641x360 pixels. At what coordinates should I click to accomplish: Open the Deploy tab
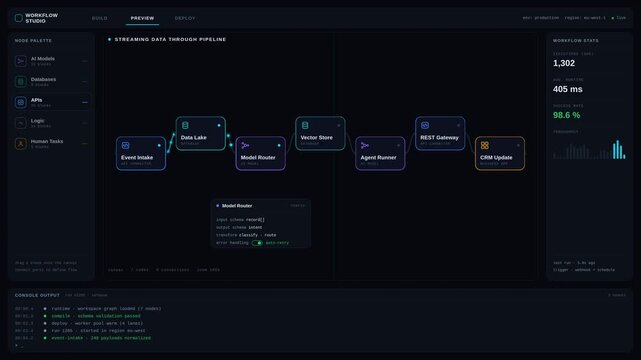tap(185, 18)
